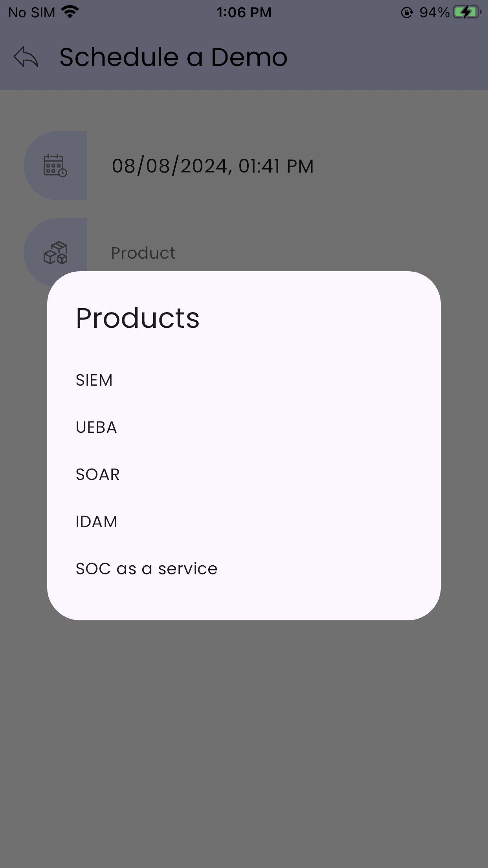Dismiss dialog by tapping dimmed background below
Image resolution: width=488 pixels, height=868 pixels.
tap(244, 743)
